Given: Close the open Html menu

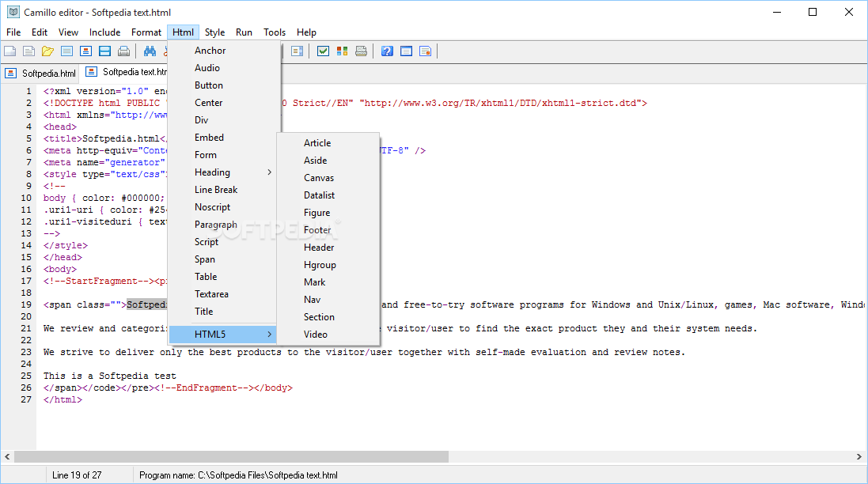Looking at the screenshot, I should click(x=183, y=32).
